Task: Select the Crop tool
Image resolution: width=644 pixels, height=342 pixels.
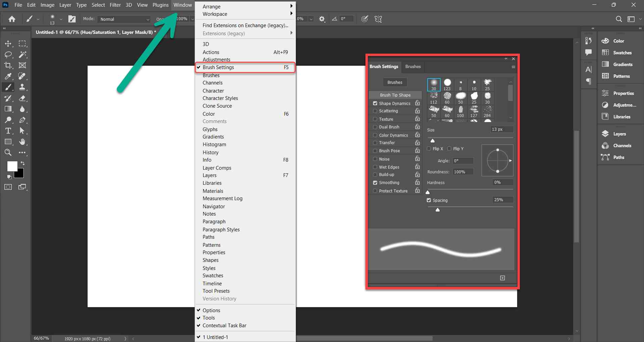Action: point(8,65)
